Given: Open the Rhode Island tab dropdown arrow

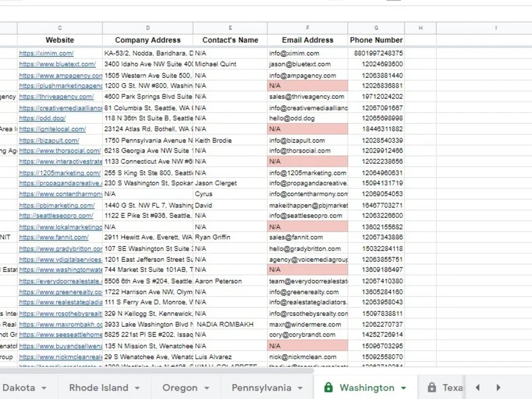Looking at the screenshot, I should pos(137,388).
